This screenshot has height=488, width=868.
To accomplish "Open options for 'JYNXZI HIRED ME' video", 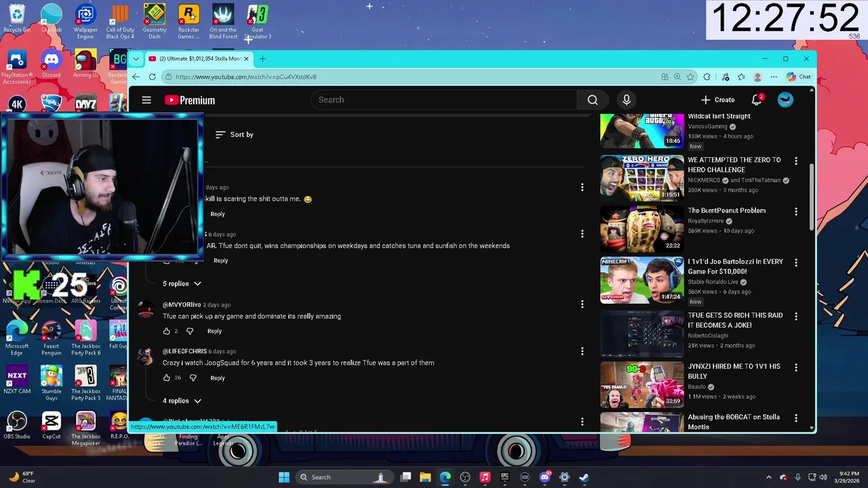I will click(796, 367).
